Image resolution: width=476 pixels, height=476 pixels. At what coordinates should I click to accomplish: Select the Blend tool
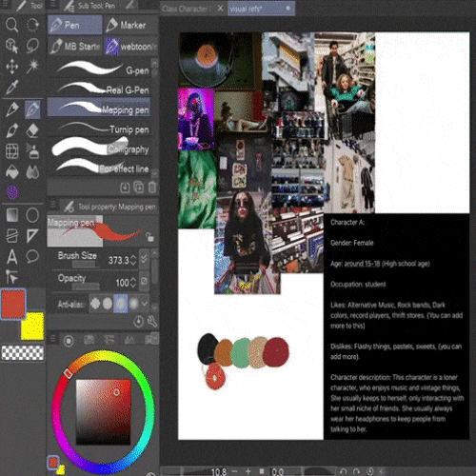click(32, 172)
